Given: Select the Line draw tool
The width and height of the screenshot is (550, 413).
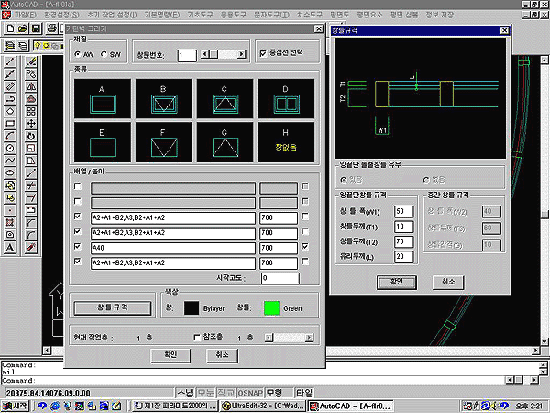Looking at the screenshot, I should point(10,62).
